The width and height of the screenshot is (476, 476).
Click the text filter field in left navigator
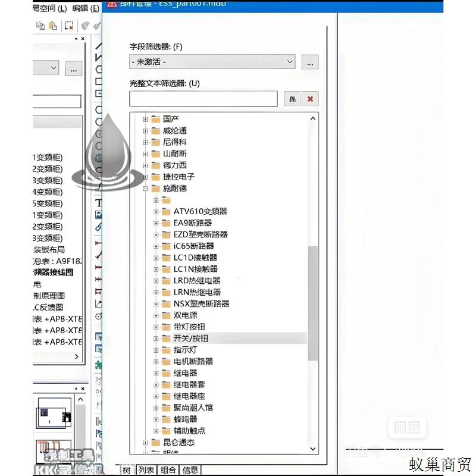(57, 101)
